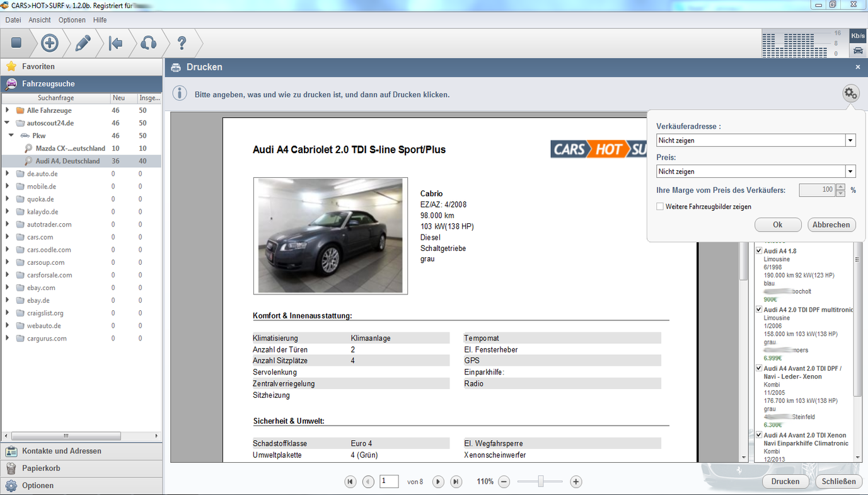Expand the mobile.de tree node
Screen dimensions: 868x495
(x=7, y=186)
